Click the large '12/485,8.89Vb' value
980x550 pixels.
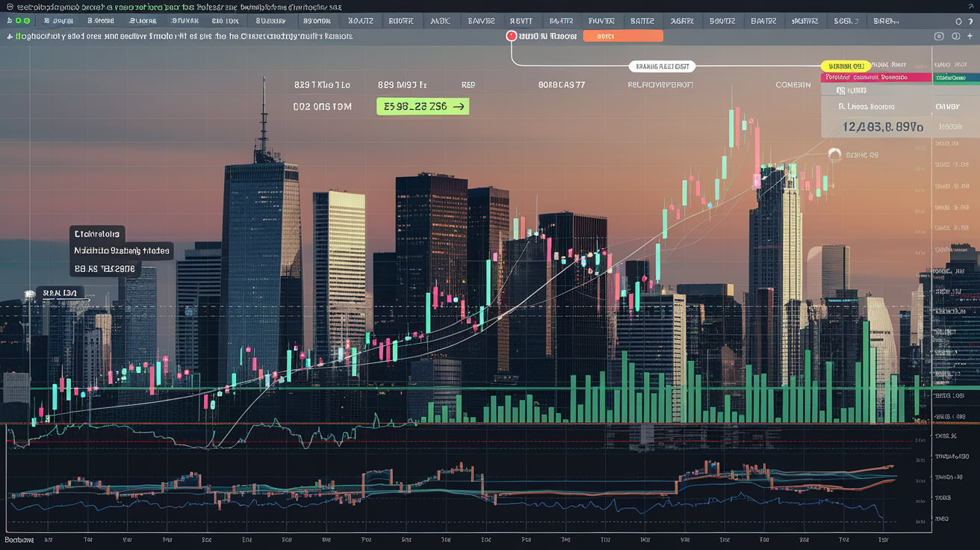click(x=883, y=127)
